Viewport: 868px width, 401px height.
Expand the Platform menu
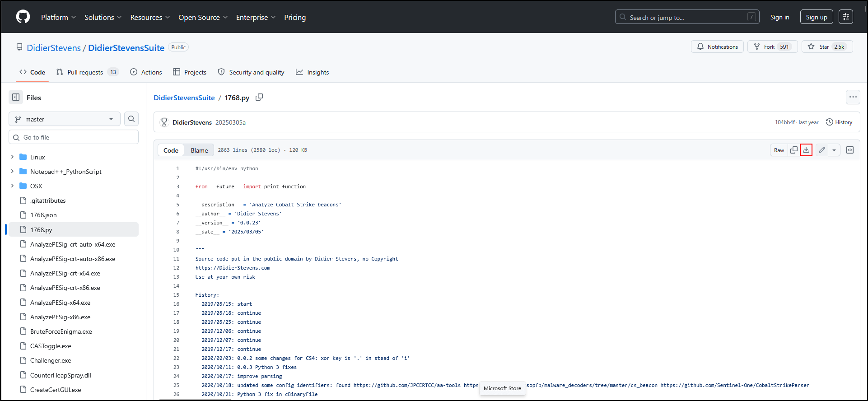pos(58,17)
